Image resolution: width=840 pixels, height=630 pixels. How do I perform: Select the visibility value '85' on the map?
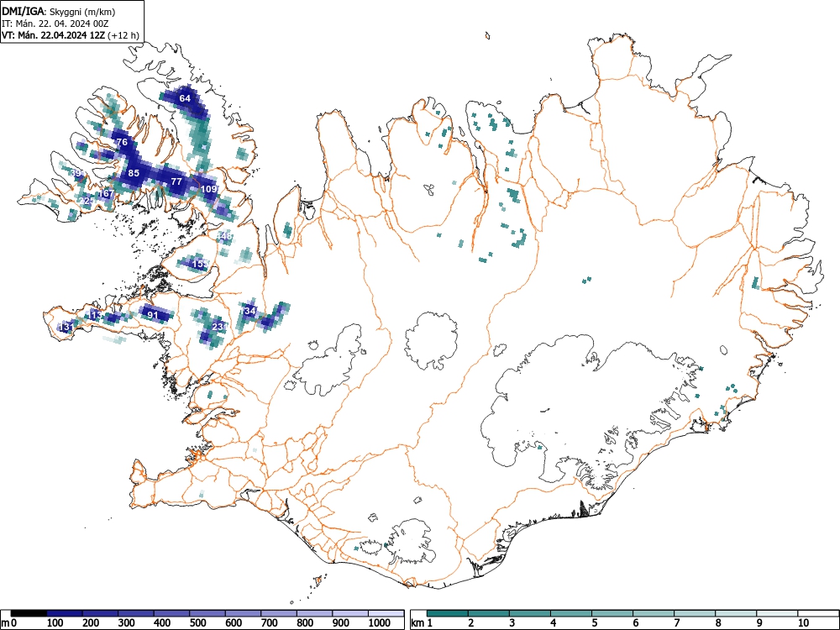coord(134,173)
